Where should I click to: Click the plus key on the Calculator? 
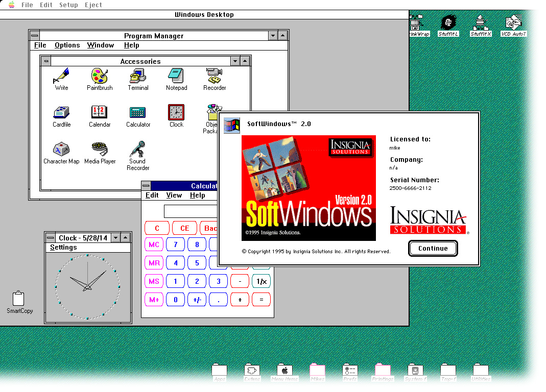240,300
